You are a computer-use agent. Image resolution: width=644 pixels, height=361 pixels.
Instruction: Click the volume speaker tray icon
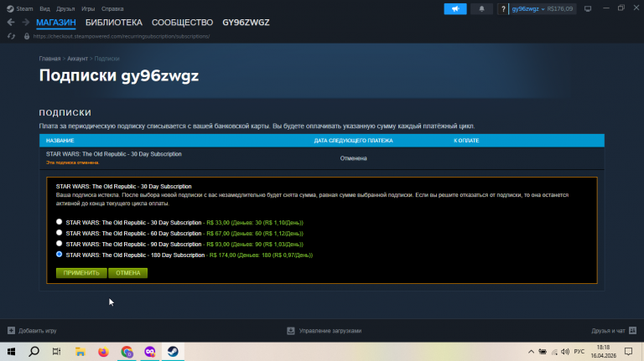tap(565, 352)
